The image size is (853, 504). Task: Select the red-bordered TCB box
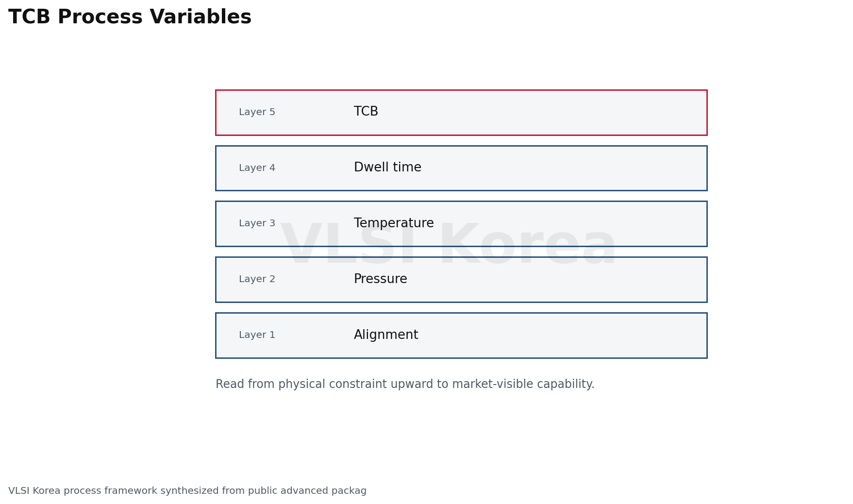pyautogui.click(x=461, y=112)
